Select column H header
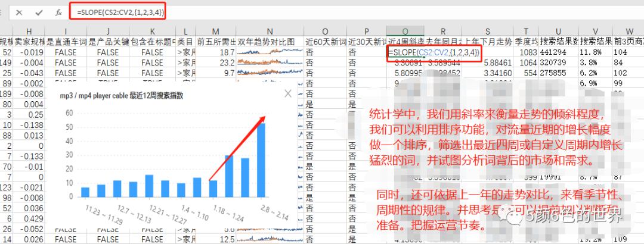Screen dimensions: 644x244 pyautogui.click(x=29, y=31)
